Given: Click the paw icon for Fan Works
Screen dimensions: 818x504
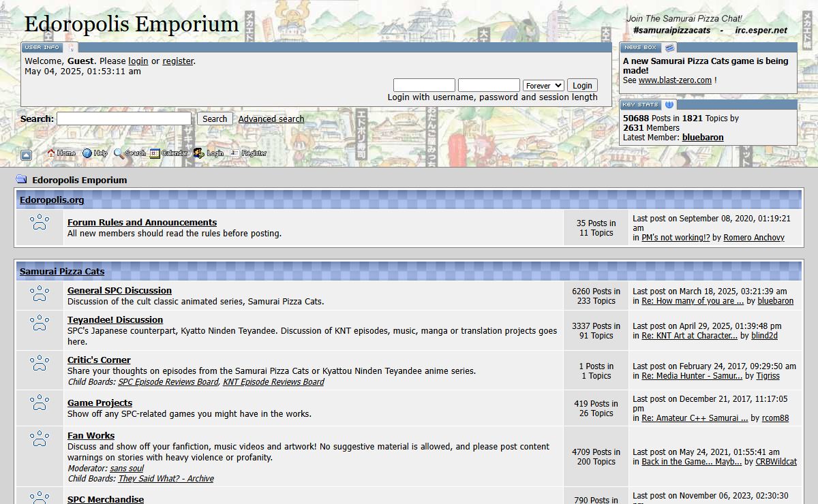Looking at the screenshot, I should coord(40,438).
